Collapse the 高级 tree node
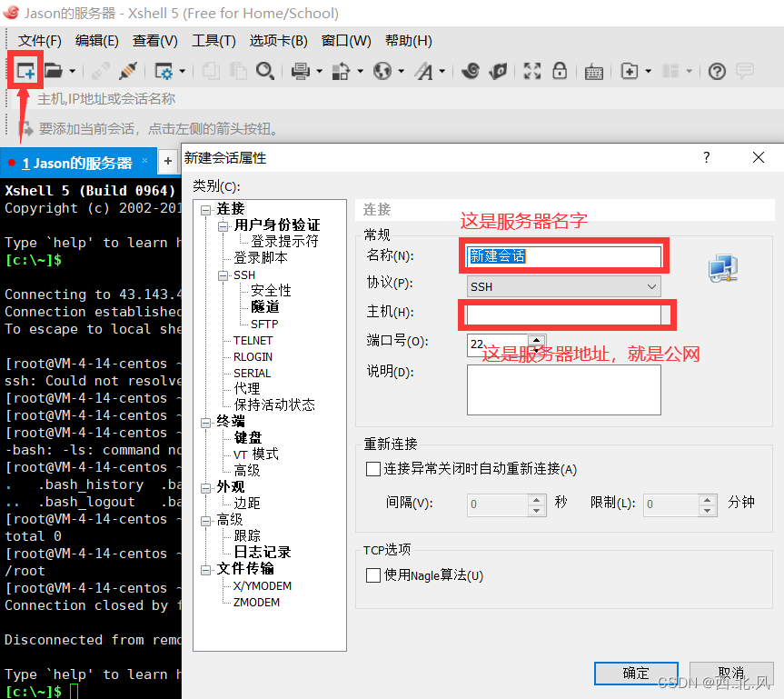The image size is (784, 699). coord(205,521)
